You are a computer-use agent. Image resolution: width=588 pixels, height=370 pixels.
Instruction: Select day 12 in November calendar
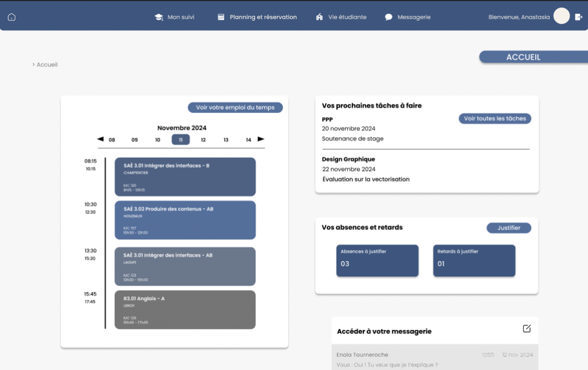(203, 140)
